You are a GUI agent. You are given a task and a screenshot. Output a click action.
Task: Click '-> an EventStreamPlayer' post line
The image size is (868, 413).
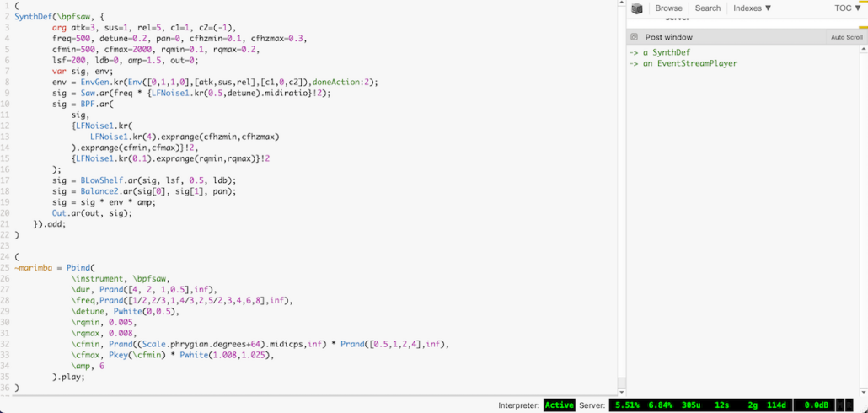pos(683,63)
